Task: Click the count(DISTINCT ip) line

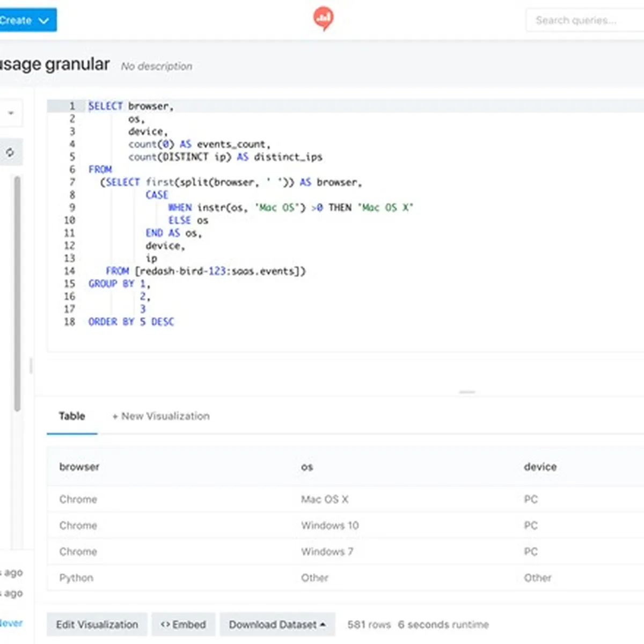Action: coord(225,157)
